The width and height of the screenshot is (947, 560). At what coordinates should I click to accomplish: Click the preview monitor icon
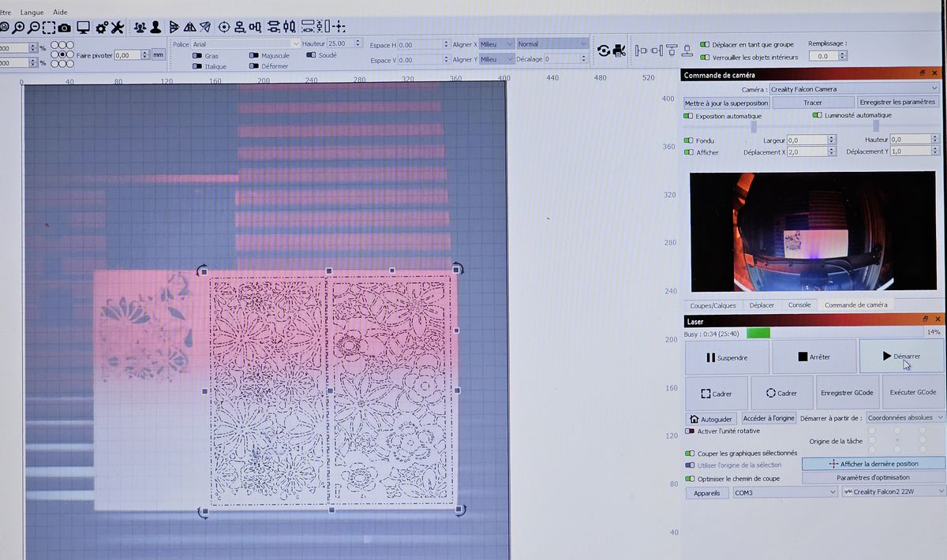pyautogui.click(x=83, y=28)
